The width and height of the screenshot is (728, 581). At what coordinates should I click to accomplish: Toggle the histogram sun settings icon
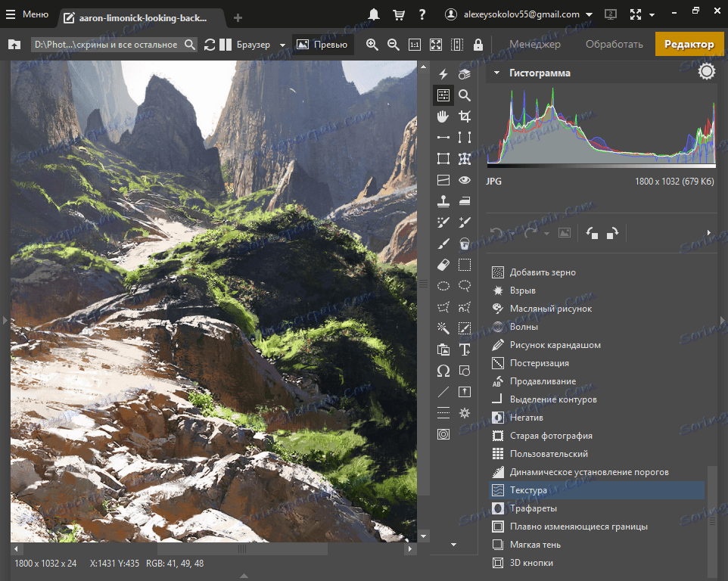706,72
